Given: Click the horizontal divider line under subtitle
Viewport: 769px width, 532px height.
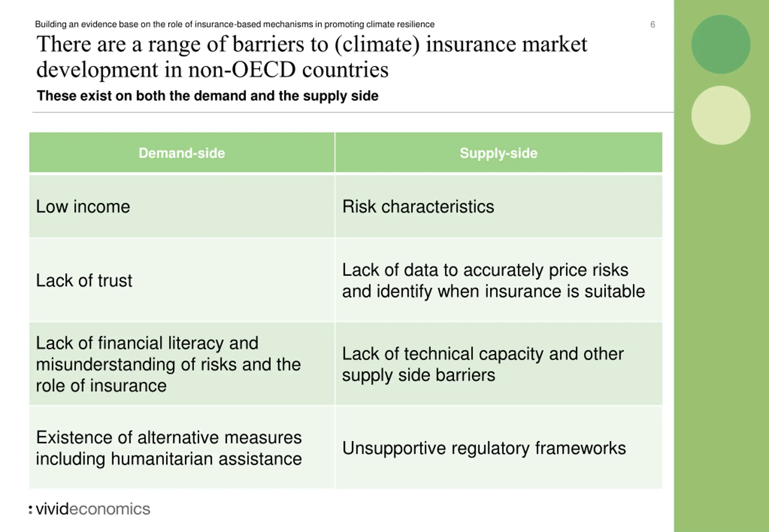Looking at the screenshot, I should pyautogui.click(x=353, y=112).
